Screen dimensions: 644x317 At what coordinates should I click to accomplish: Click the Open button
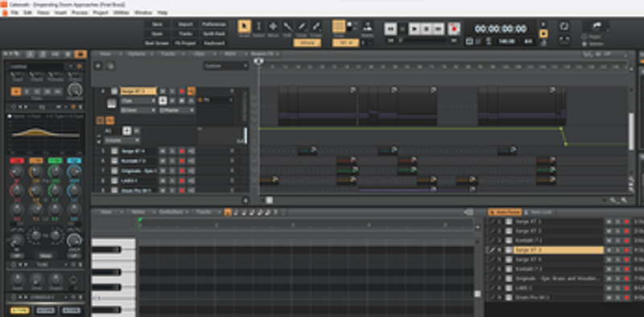pos(157,34)
